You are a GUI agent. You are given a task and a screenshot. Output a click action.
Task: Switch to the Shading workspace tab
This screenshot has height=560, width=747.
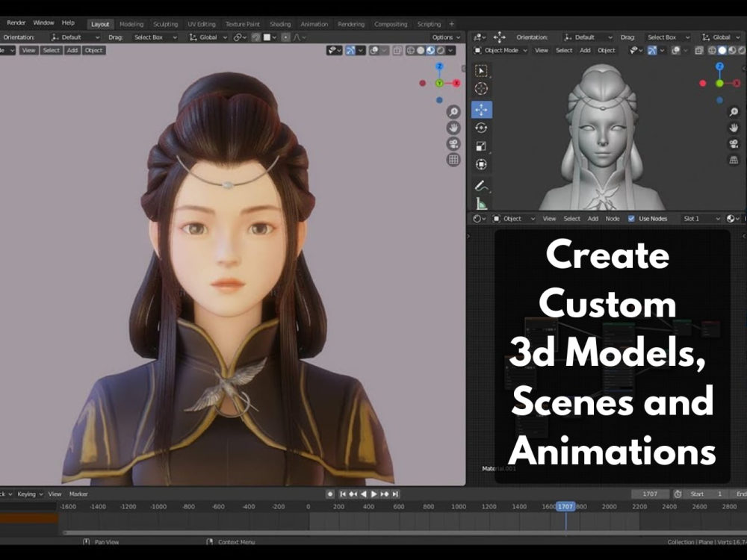point(280,24)
